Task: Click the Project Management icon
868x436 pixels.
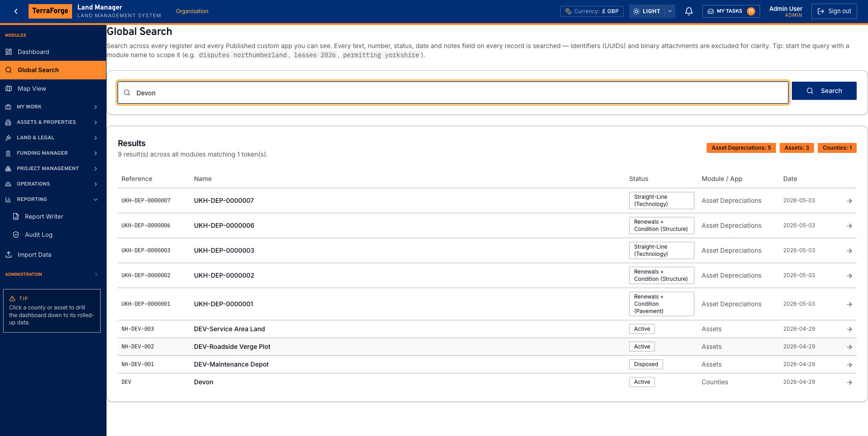Action: (8, 168)
